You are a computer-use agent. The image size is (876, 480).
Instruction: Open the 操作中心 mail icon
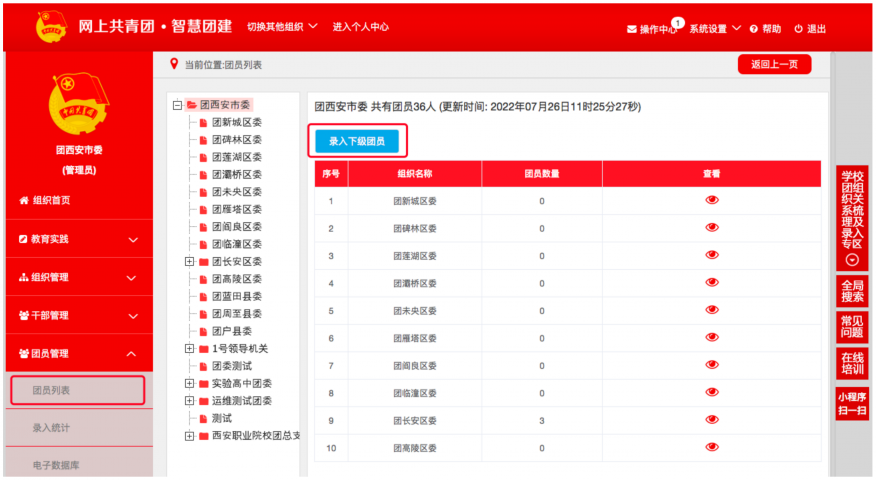point(632,29)
